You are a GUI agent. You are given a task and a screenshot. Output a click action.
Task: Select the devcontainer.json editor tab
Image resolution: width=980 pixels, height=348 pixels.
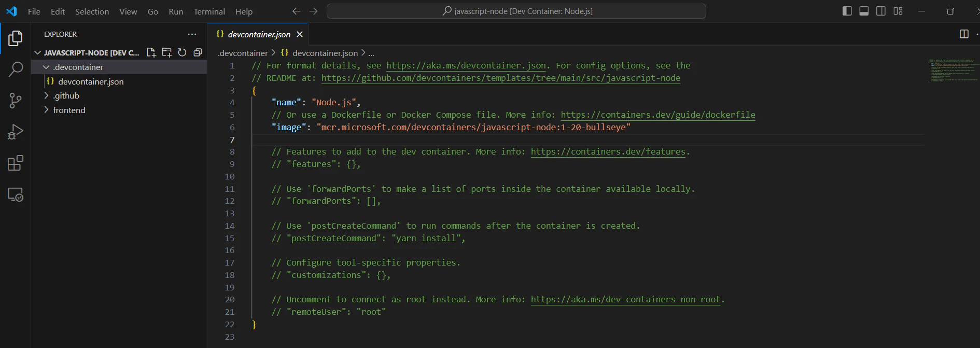coord(258,34)
